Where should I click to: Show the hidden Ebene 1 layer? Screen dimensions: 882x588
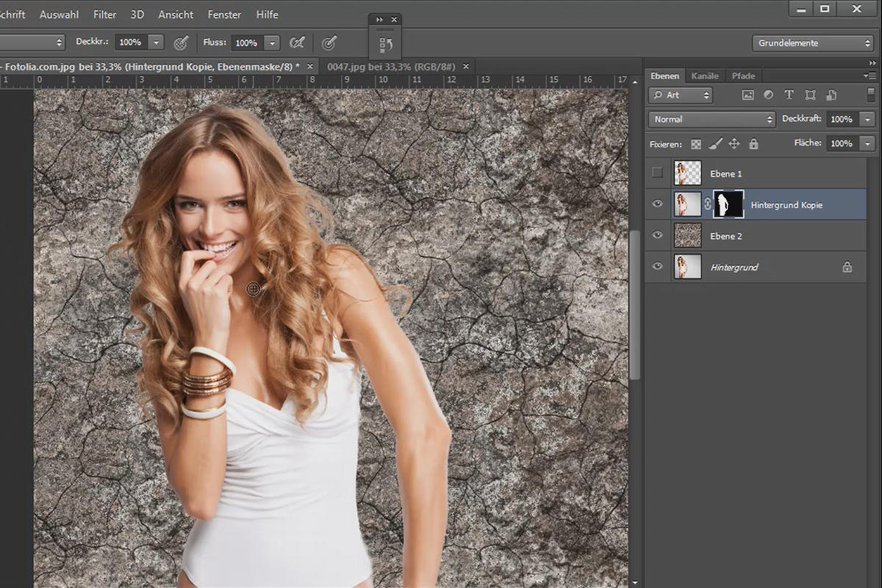[x=657, y=173]
